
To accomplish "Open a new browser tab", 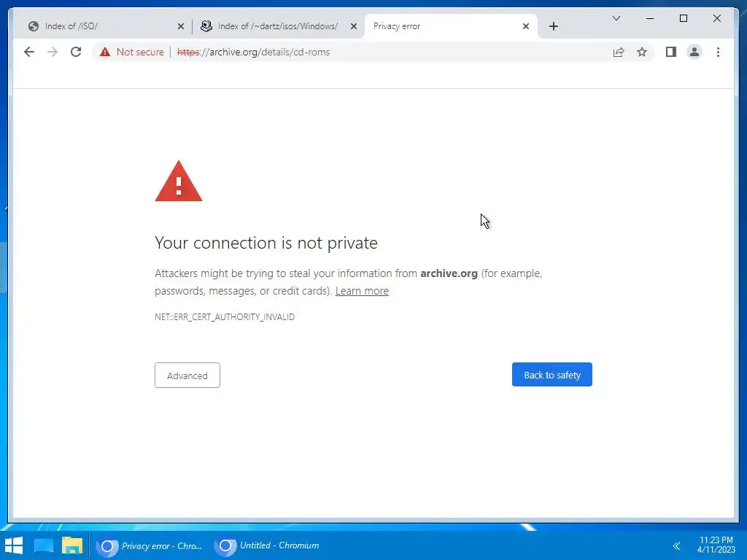I will [553, 26].
